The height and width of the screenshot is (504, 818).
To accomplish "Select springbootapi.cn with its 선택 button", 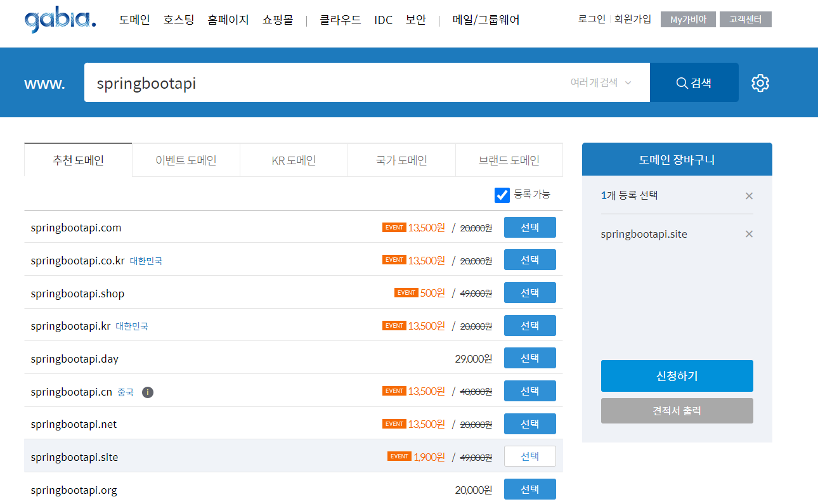I will coord(530,391).
